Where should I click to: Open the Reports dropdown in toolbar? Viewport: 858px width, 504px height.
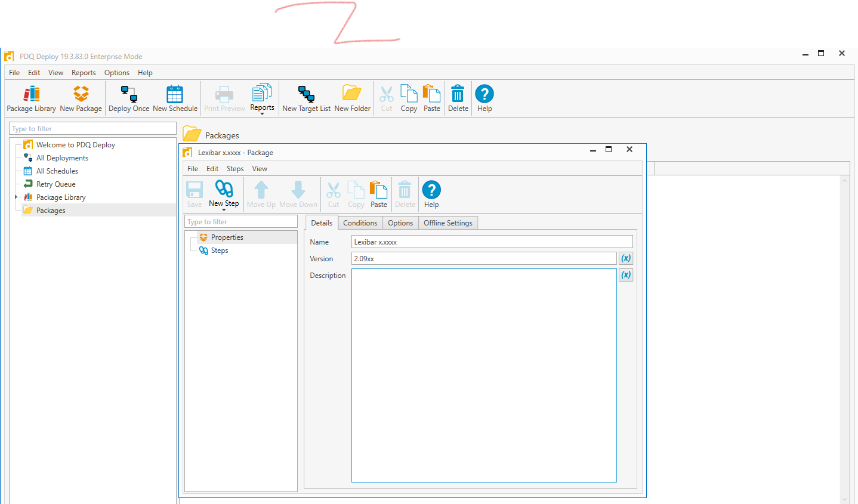point(262,113)
